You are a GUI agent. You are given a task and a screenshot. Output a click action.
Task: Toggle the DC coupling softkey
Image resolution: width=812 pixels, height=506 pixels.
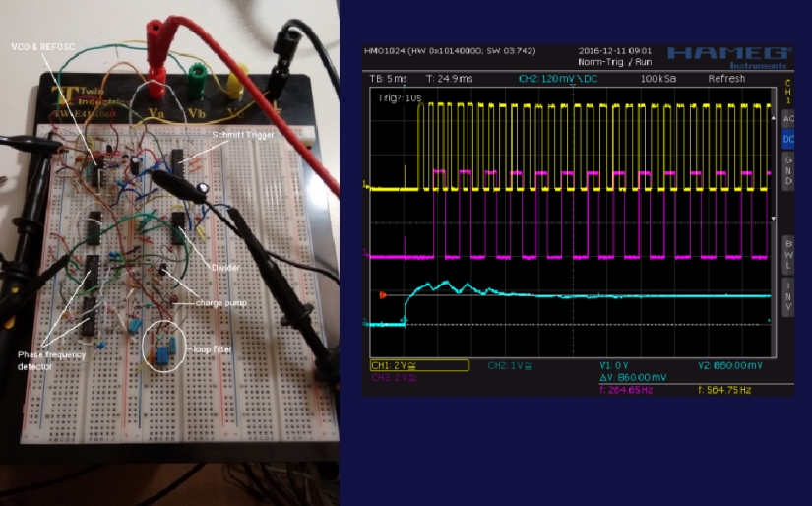(x=787, y=140)
